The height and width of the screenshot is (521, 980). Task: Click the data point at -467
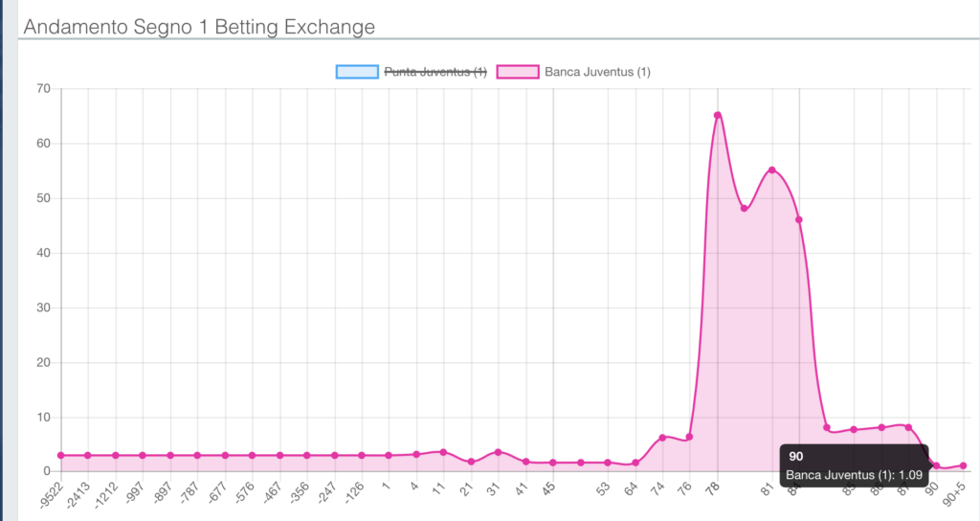[279, 455]
